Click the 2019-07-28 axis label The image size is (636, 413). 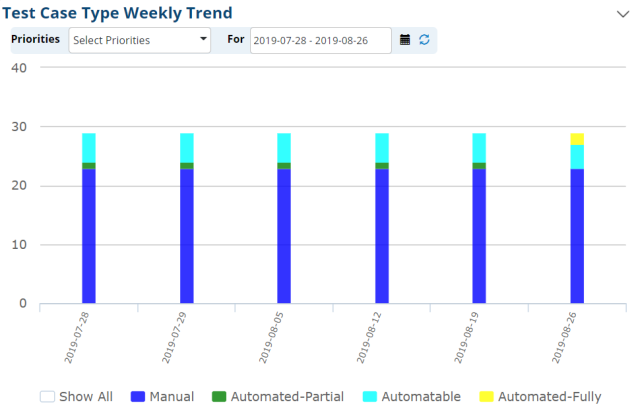coord(77,338)
